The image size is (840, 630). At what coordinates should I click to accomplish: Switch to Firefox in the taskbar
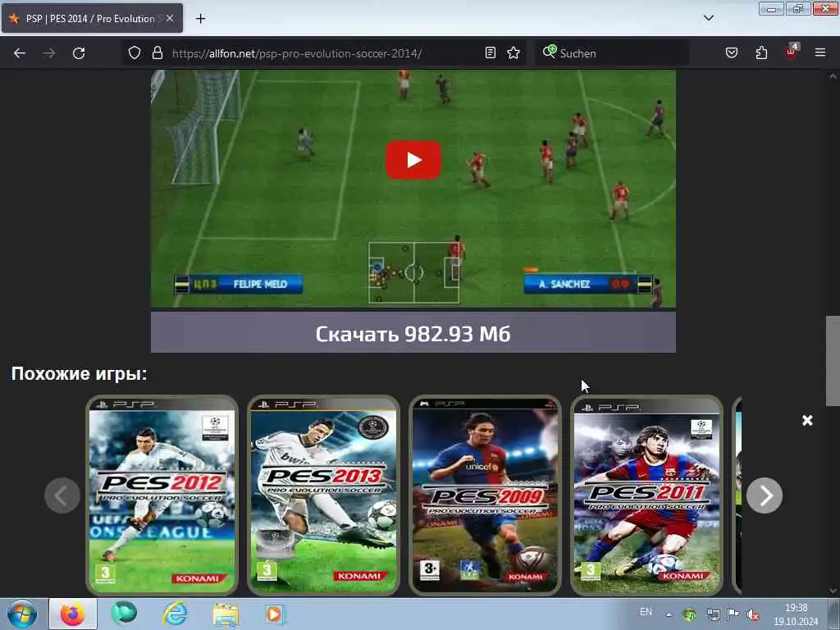[73, 614]
